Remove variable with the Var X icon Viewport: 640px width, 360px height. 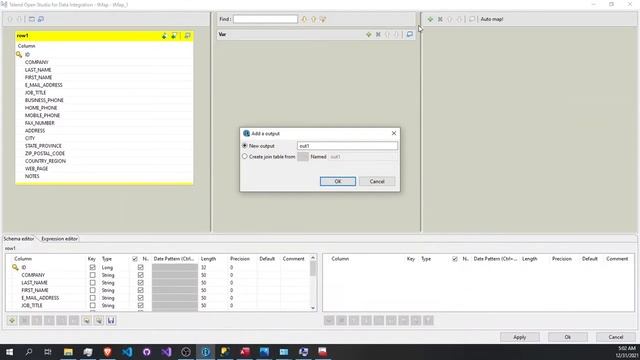[x=378, y=35]
